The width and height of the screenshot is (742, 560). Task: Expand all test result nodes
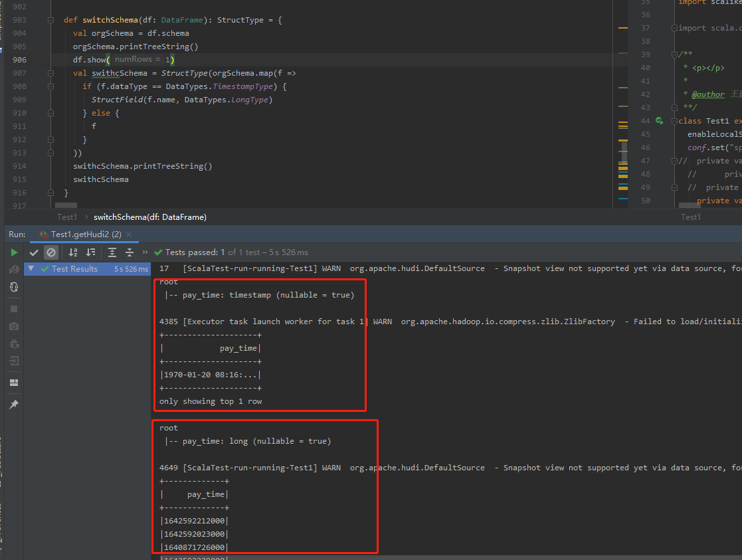[x=112, y=252]
